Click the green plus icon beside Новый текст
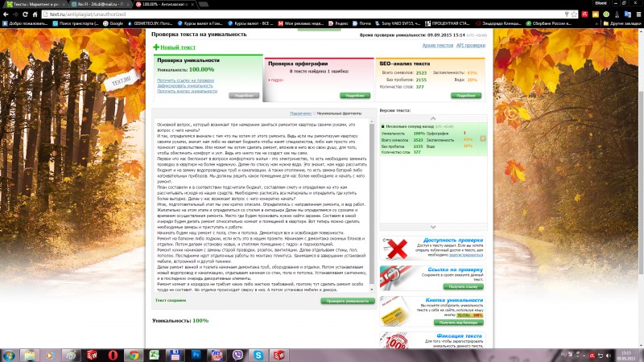The height and width of the screenshot is (362, 644). [155, 47]
